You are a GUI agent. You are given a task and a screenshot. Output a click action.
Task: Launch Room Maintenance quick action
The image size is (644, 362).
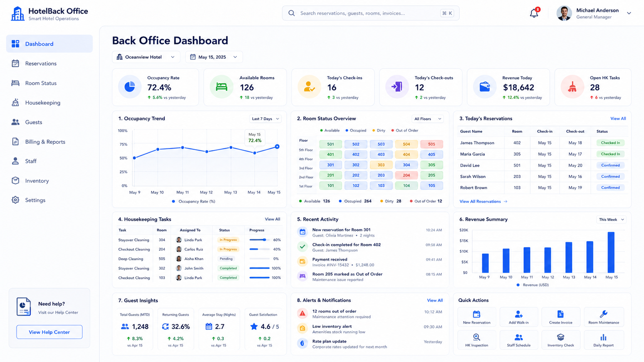(x=604, y=317)
